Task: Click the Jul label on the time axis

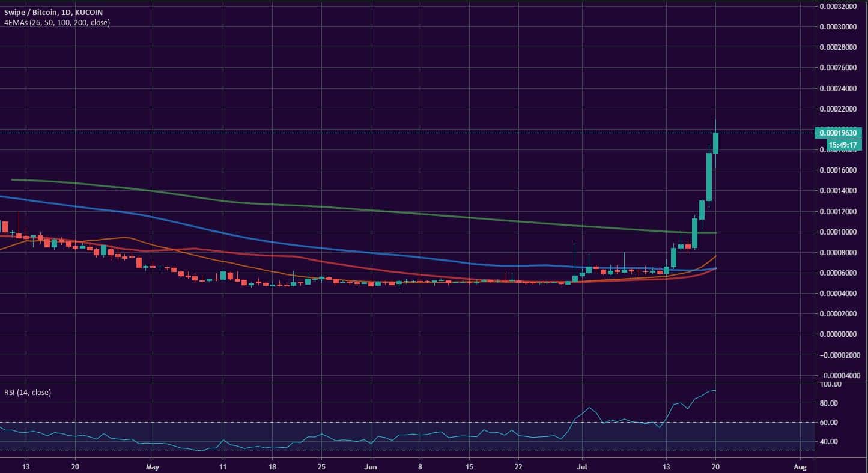Action: tap(582, 466)
